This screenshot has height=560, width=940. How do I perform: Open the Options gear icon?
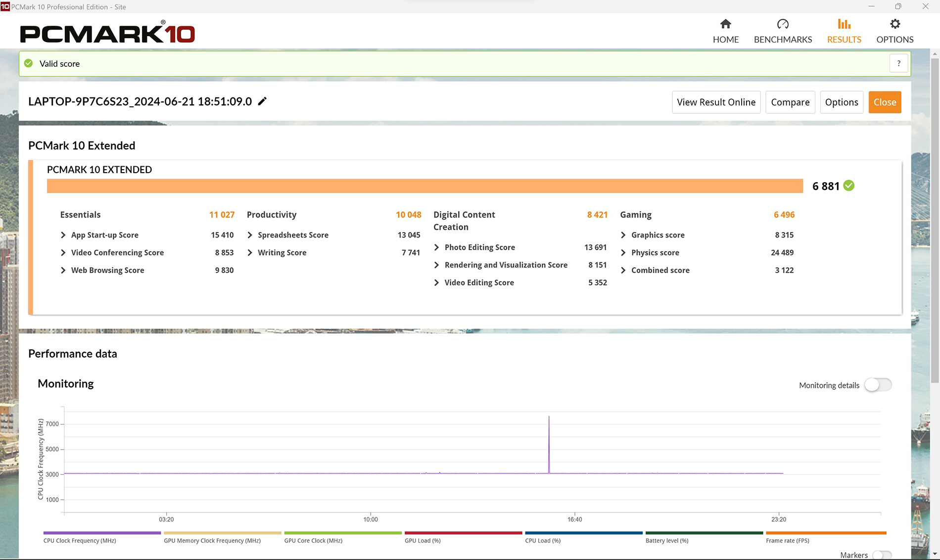(895, 24)
